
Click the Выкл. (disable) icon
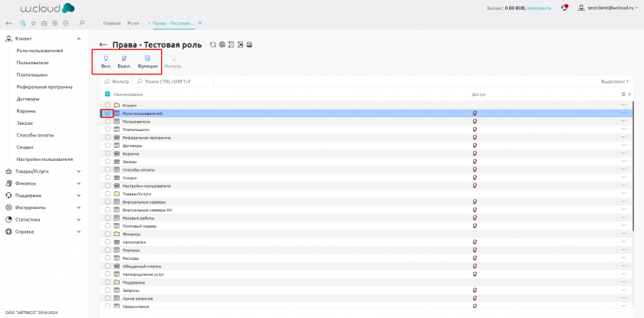pyautogui.click(x=124, y=59)
